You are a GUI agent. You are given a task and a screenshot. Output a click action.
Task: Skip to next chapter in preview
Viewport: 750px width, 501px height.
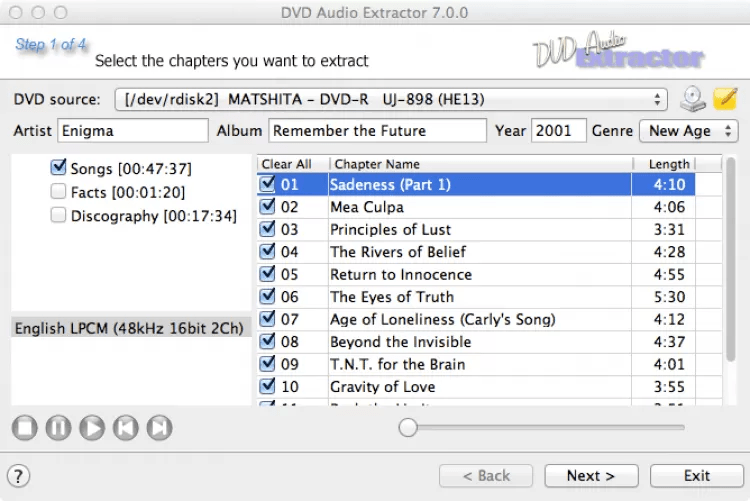(159, 428)
